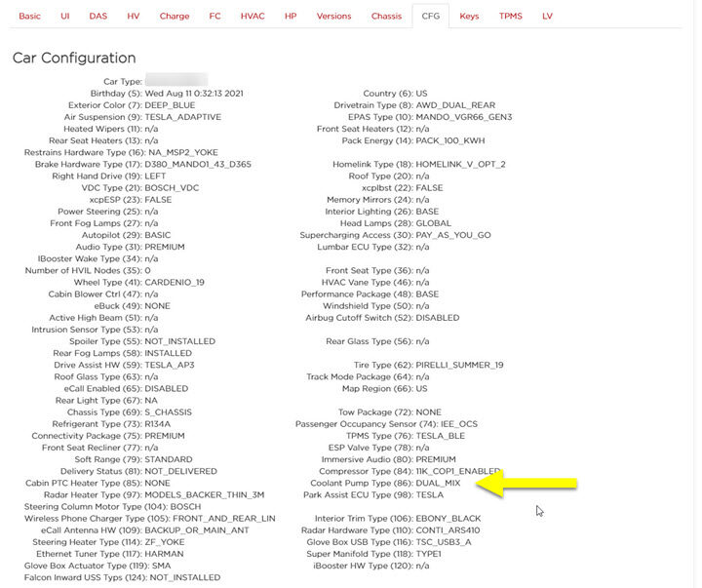Viewport: 702px width, 588px height.
Task: Switch to the Chassis tab
Action: [386, 17]
